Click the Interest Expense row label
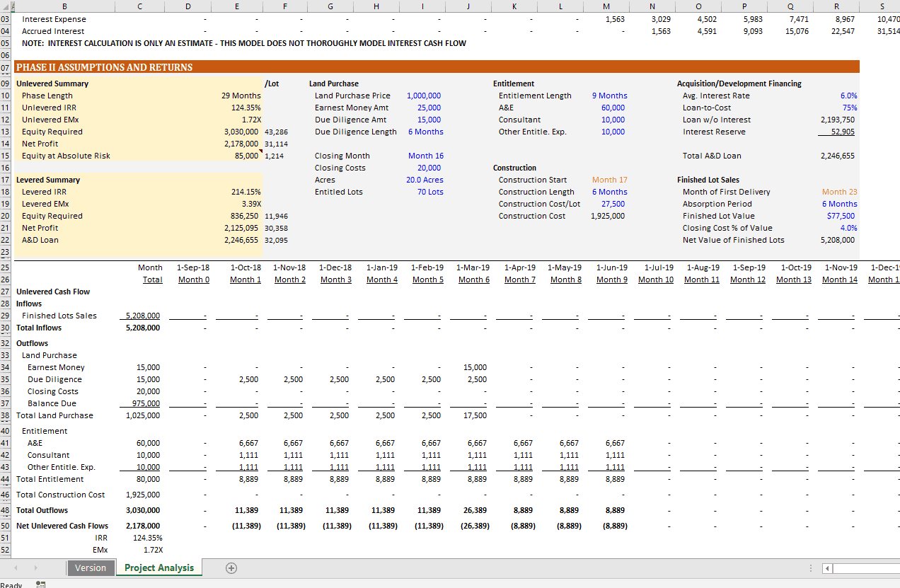Viewport: 900px width, 588px height. (x=54, y=19)
